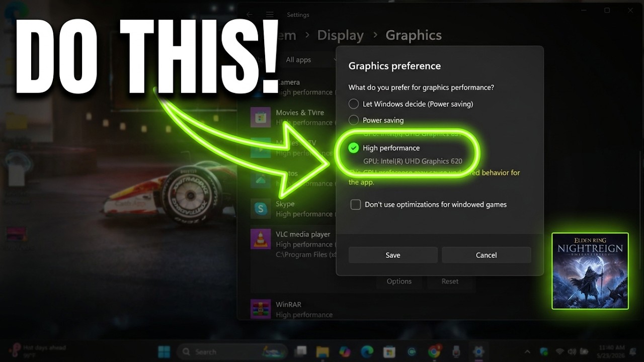Click the WinRAR app icon in list
Image resolution: width=644 pixels, height=362 pixels.
point(261,309)
